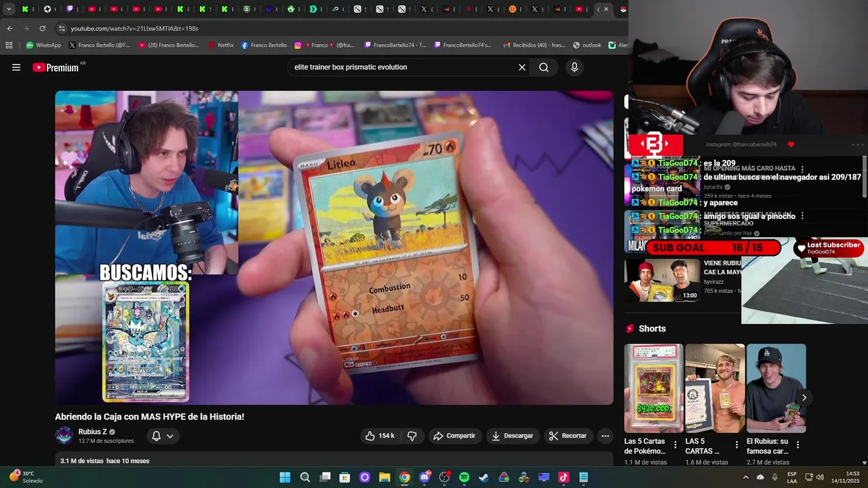Open volume control in system tray
Viewport: 868px width, 488px height.
point(820,477)
